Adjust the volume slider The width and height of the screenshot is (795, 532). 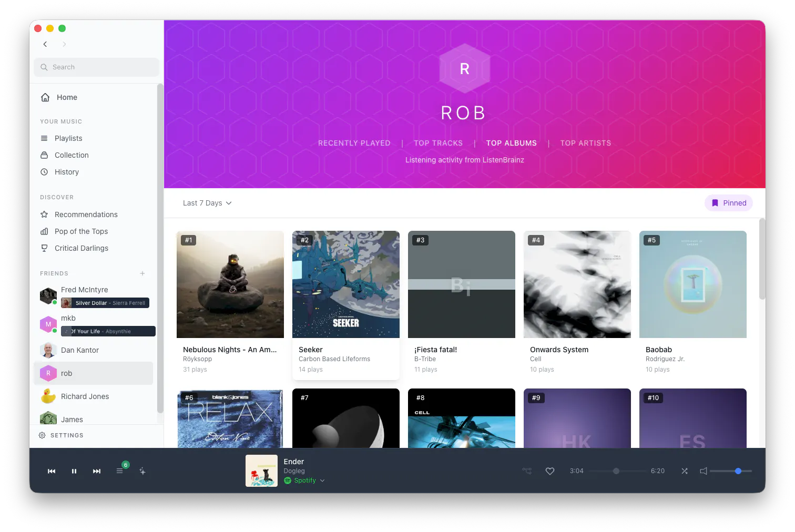pos(731,471)
